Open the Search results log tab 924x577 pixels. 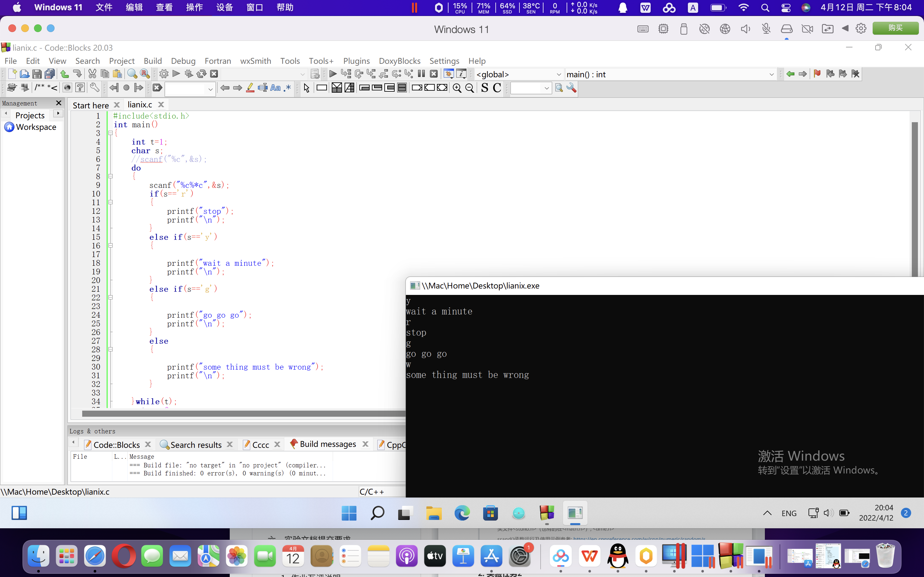[x=195, y=445]
